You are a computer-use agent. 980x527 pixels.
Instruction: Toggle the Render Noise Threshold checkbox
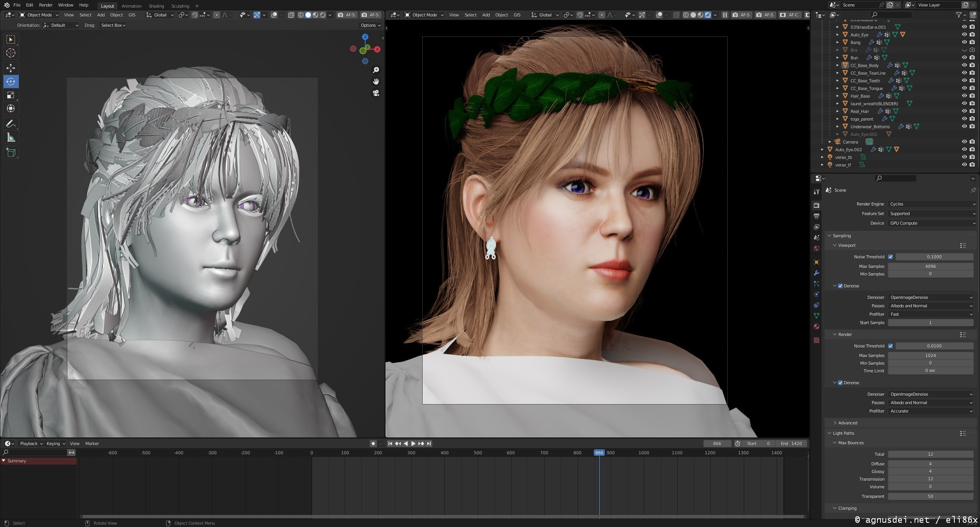(x=890, y=346)
